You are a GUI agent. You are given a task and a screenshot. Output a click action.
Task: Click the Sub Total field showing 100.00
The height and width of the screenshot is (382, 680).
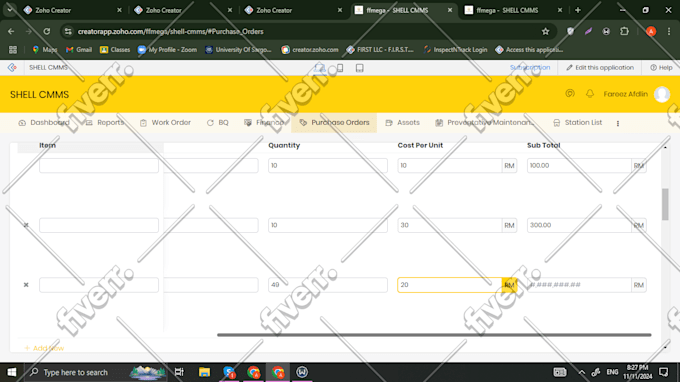tap(579, 166)
